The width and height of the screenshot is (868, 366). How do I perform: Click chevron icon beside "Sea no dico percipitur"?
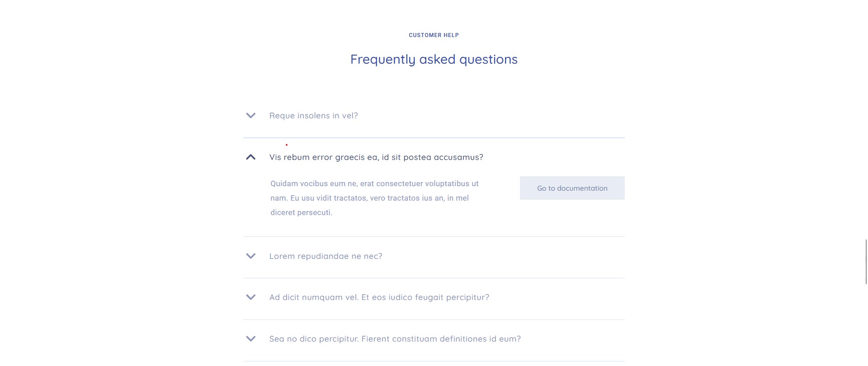click(250, 339)
